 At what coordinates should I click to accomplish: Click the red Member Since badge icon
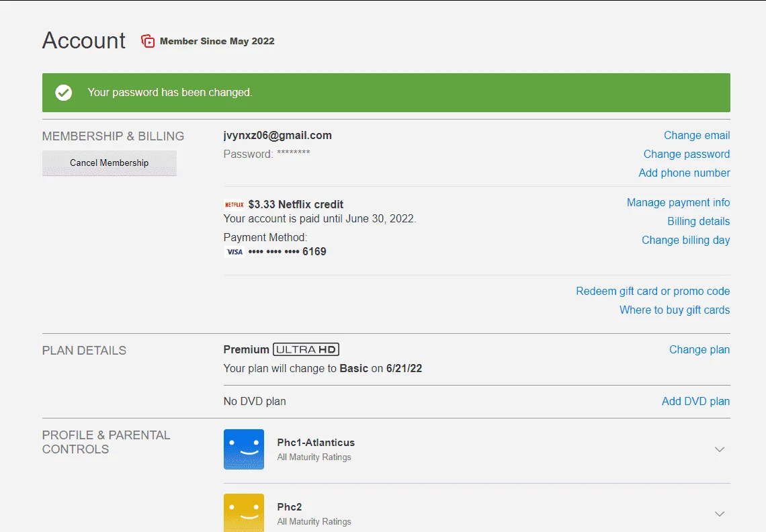pyautogui.click(x=148, y=41)
